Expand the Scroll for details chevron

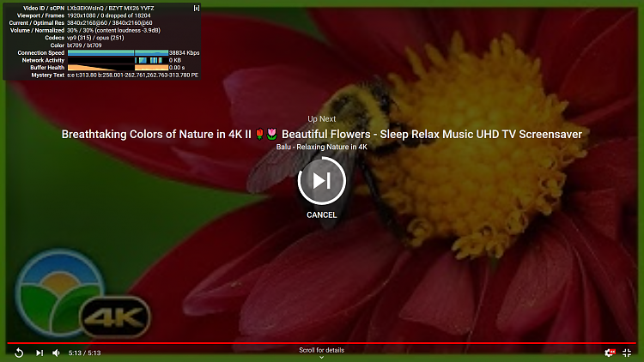[x=322, y=357]
